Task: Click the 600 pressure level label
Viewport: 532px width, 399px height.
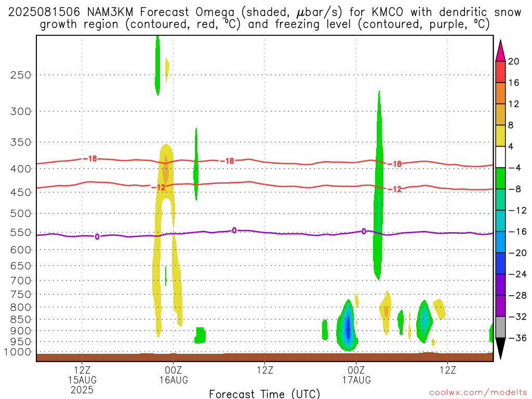Action: (x=21, y=250)
